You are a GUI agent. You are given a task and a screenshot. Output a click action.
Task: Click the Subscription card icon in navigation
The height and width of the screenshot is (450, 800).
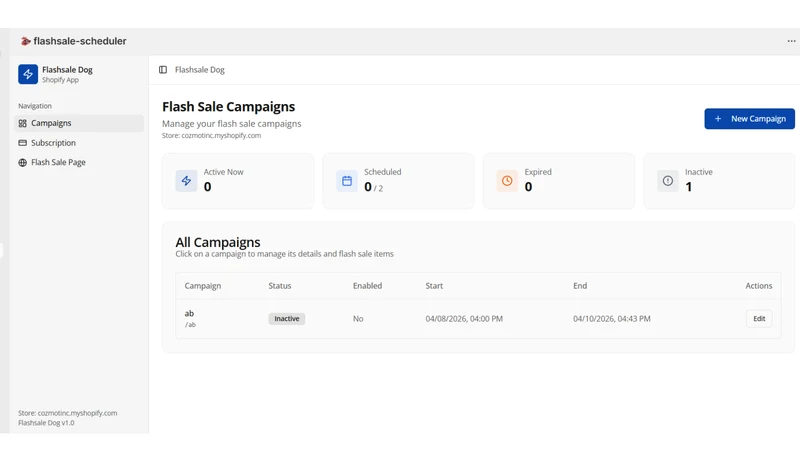point(22,143)
